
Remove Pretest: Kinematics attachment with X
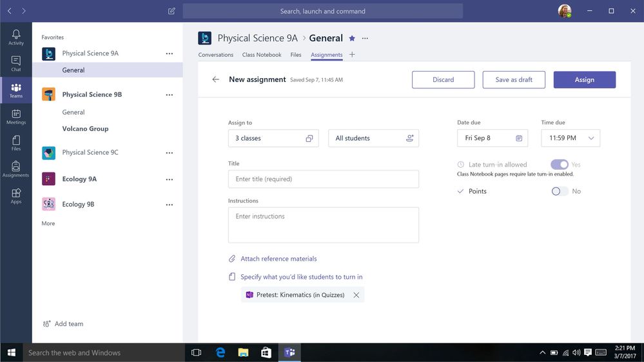(356, 295)
